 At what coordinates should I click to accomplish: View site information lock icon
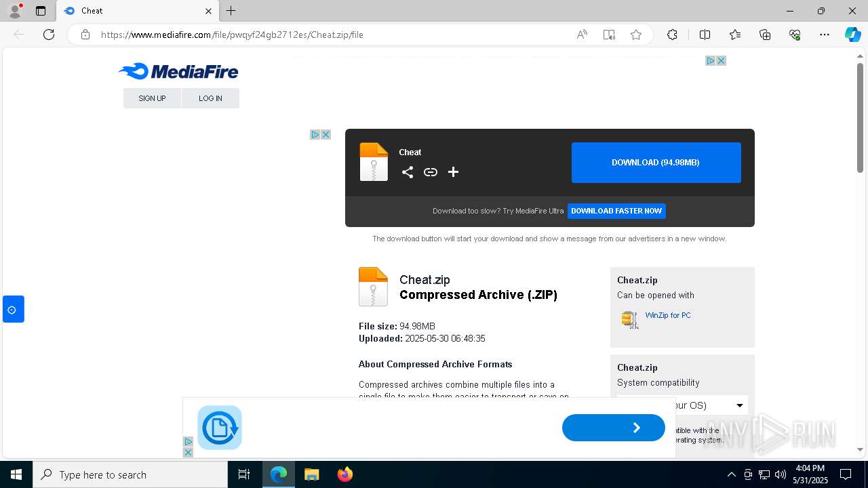pyautogui.click(x=85, y=35)
